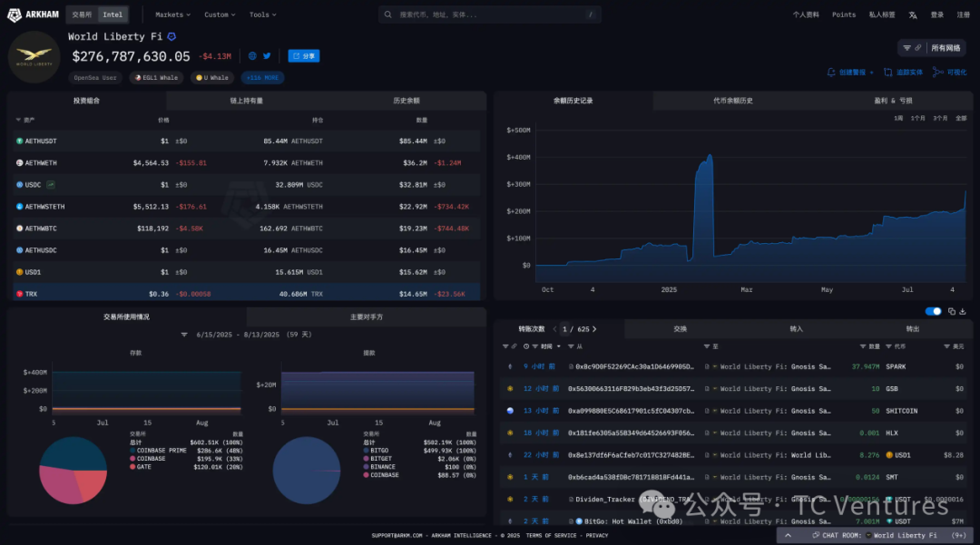The height and width of the screenshot is (545, 980).
Task: Click the filter icon beside date range 6/15/2025
Action: [184, 336]
